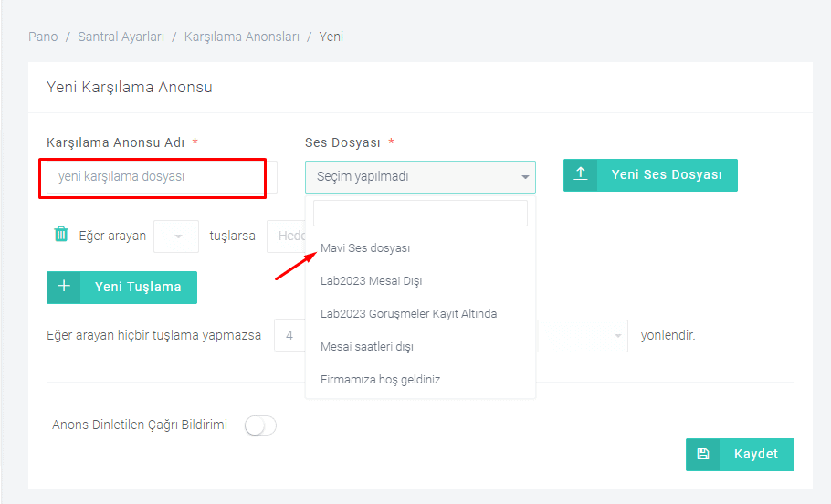Select Mavi Ses dosyası option
Viewport: 831px width, 504px height.
click(x=365, y=248)
